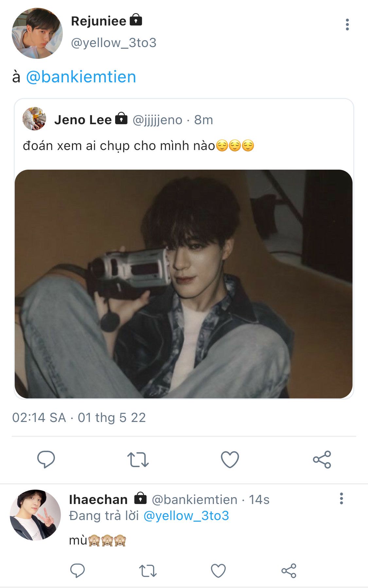Share the main tweet
The height and width of the screenshot is (588, 368).
322,459
